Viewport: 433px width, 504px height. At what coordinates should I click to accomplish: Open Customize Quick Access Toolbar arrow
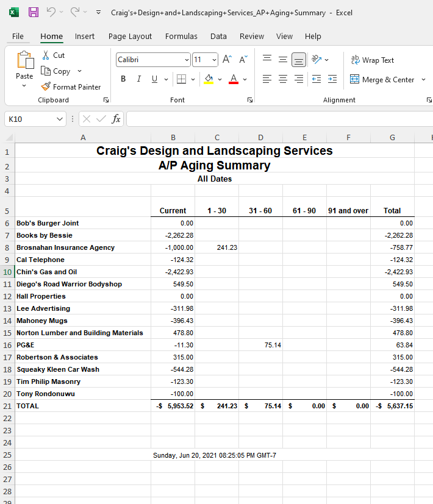click(x=98, y=13)
